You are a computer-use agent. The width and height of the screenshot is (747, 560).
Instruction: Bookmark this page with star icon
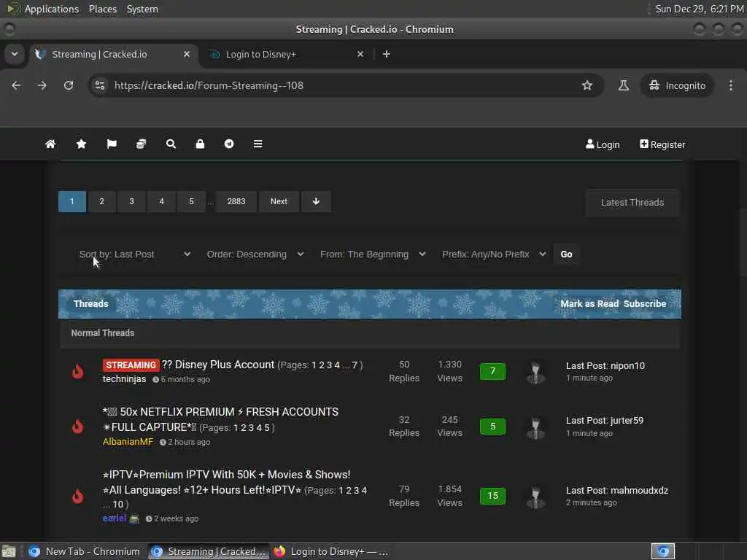[587, 85]
